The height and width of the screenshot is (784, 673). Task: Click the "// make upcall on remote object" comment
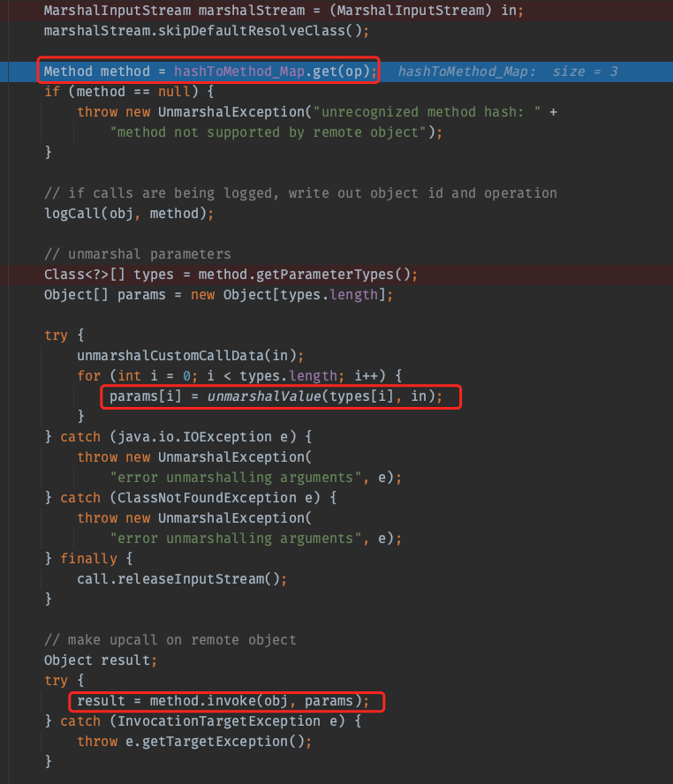click(x=170, y=639)
